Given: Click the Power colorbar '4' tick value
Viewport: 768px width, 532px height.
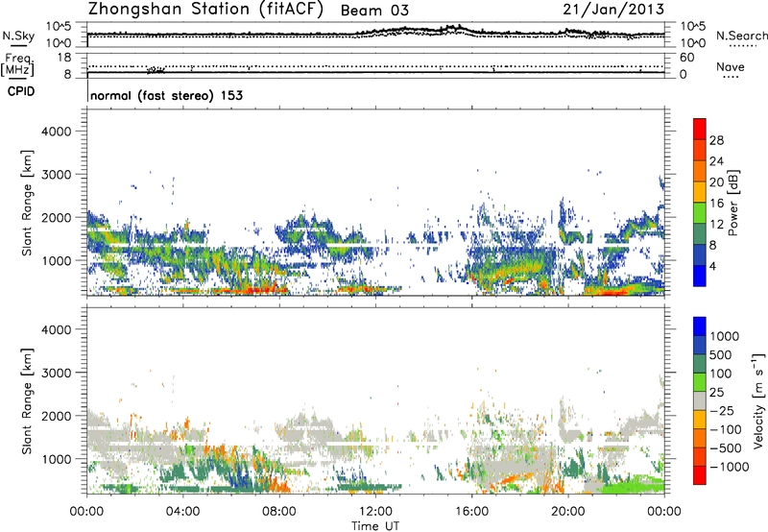Looking at the screenshot, I should [x=712, y=267].
